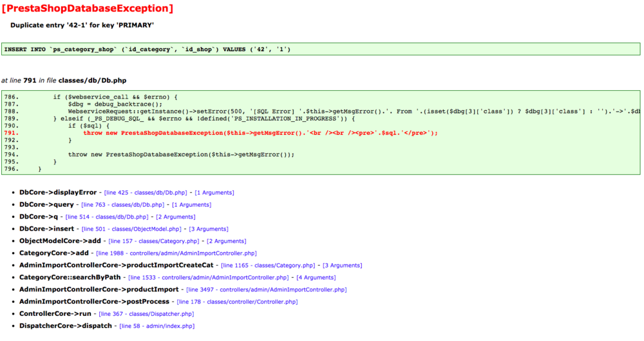This screenshot has height=341, width=644.
Task: Click the CategoryCore::searchByPath method name
Action: tap(70, 277)
